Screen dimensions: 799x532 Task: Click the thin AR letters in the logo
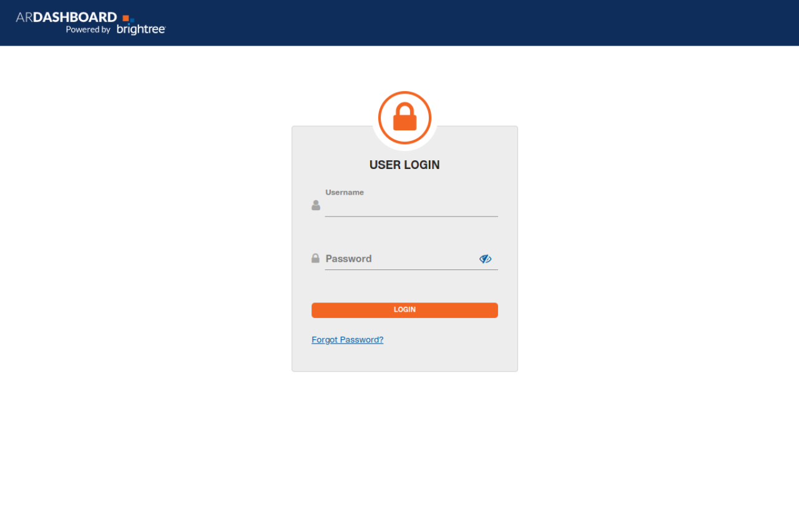[x=24, y=17]
